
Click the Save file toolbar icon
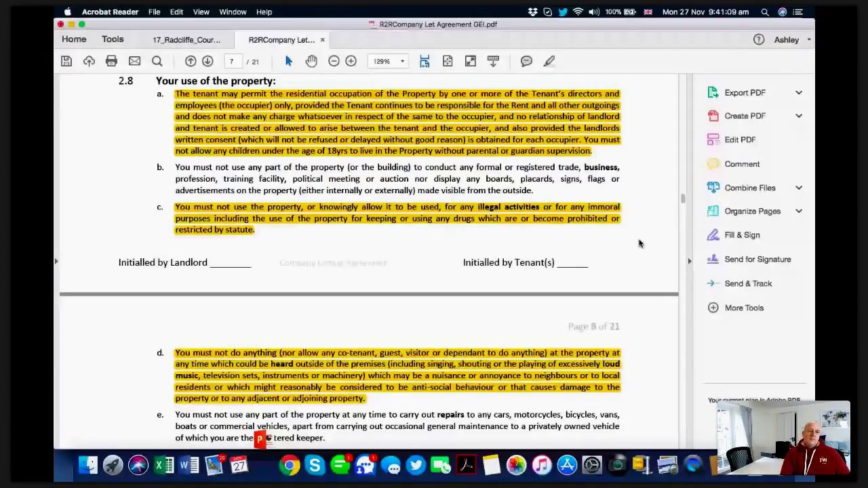(66, 62)
